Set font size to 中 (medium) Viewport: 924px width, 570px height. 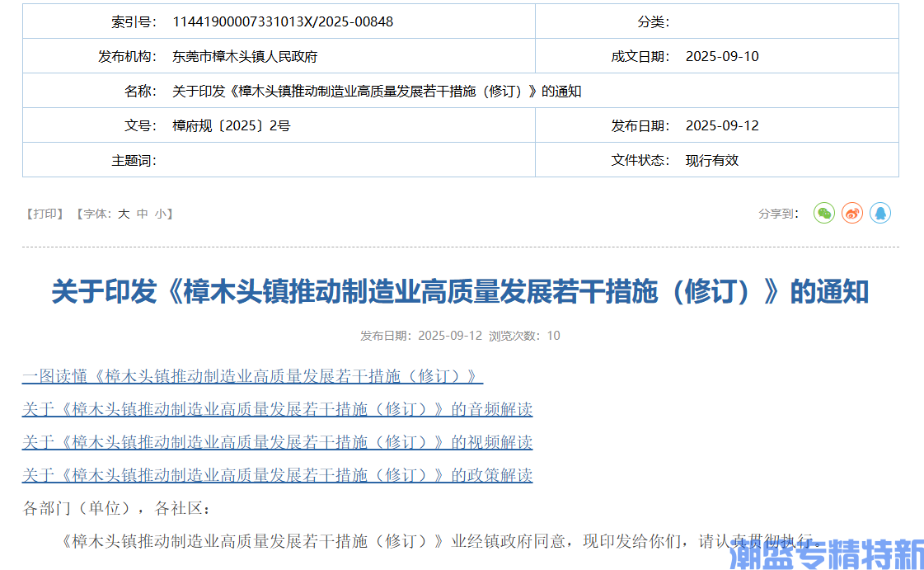(143, 214)
